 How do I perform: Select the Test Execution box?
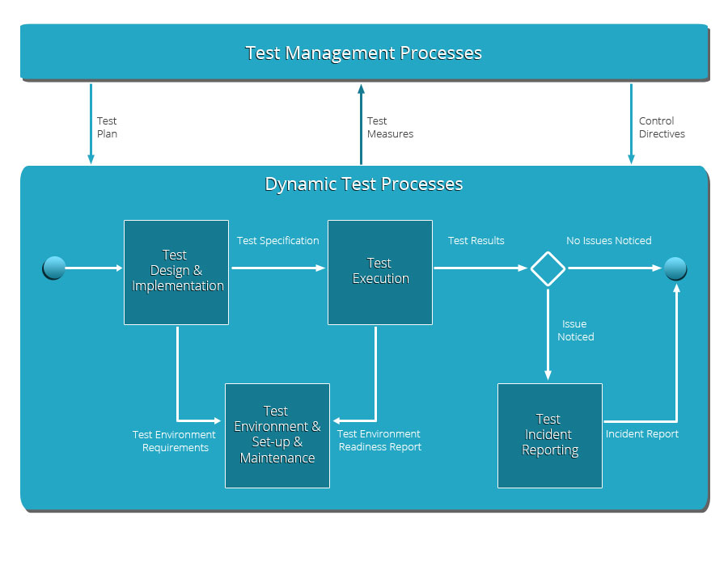380,272
